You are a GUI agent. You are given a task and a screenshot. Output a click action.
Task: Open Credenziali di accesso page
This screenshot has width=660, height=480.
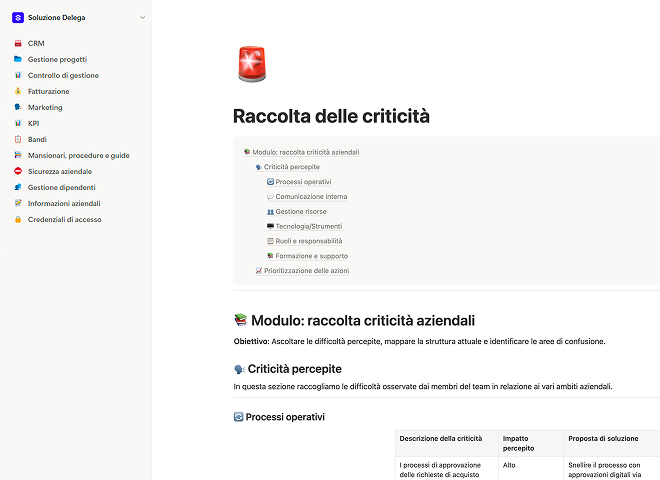click(x=64, y=219)
